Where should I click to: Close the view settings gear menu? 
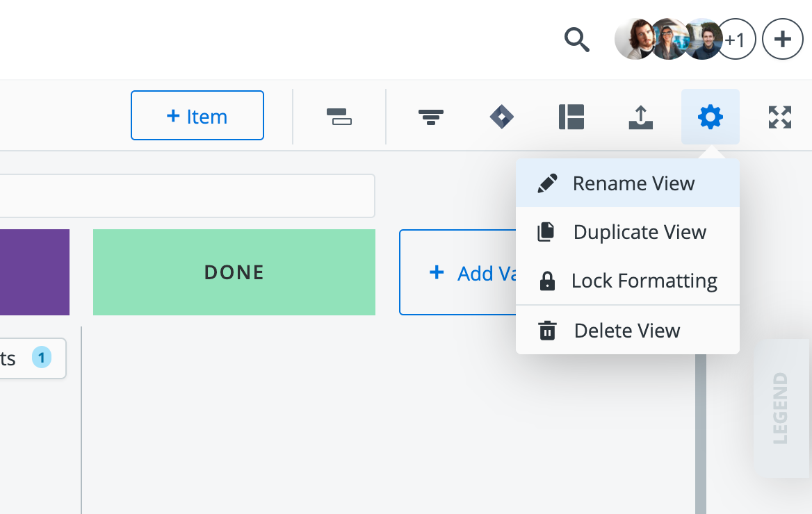pyautogui.click(x=710, y=117)
